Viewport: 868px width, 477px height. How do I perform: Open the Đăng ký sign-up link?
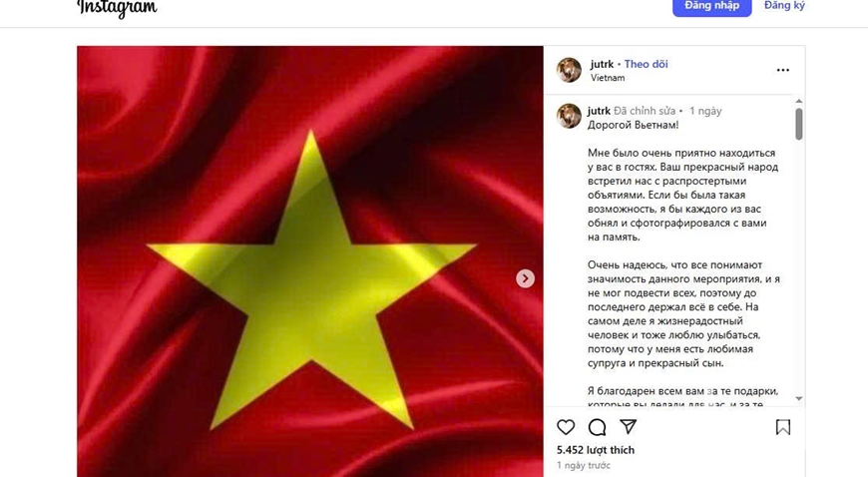point(784,6)
